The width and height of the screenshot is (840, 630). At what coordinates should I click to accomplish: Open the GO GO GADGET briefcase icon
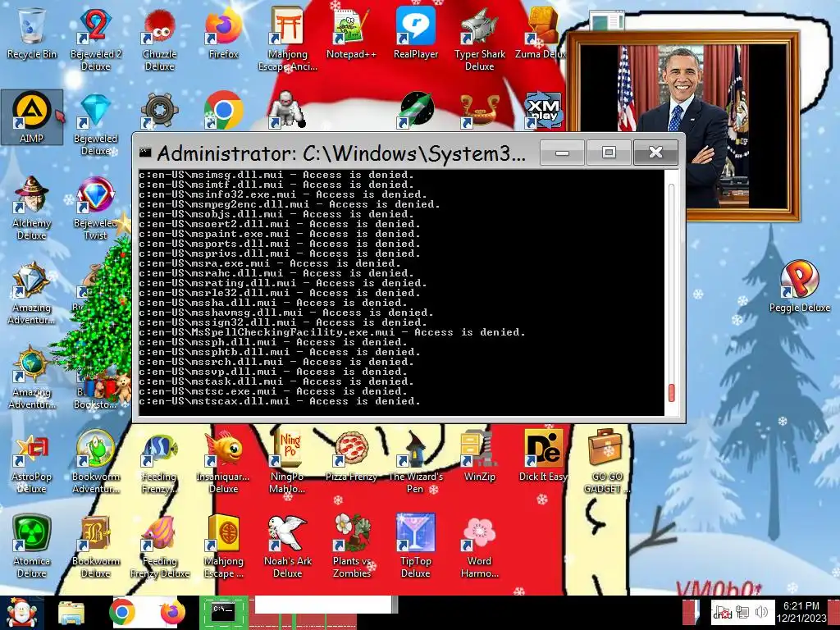[607, 462]
